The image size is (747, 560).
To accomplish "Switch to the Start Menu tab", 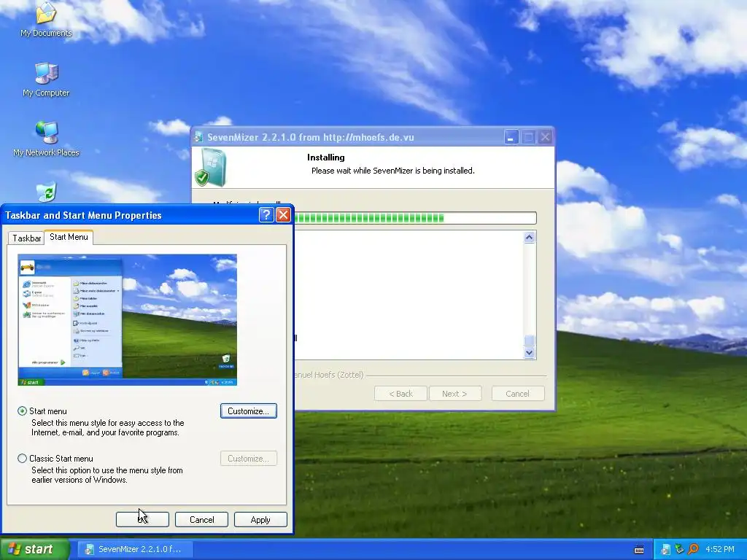I will (69, 237).
